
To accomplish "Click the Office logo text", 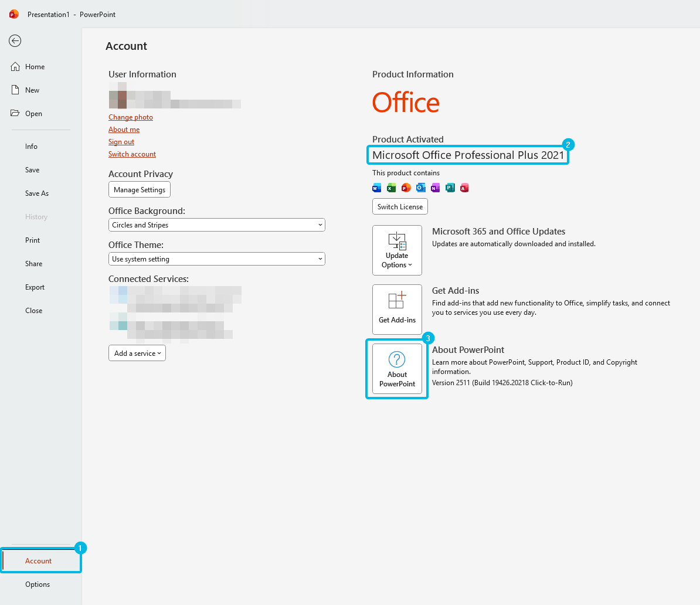I will point(406,102).
